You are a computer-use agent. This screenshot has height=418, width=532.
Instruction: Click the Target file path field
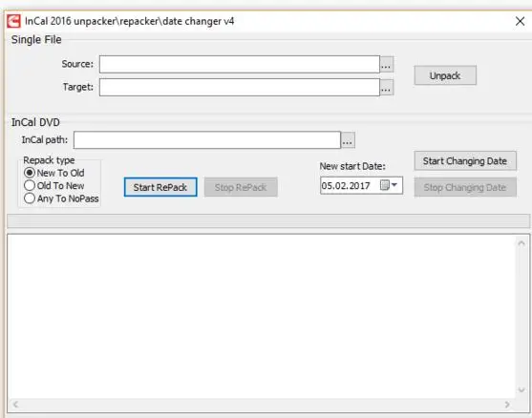[x=239, y=87]
